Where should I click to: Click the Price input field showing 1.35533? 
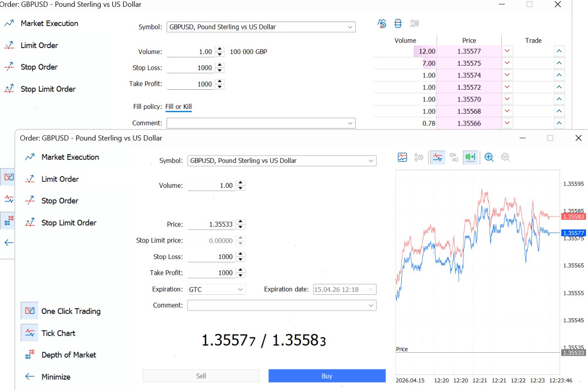pyautogui.click(x=211, y=224)
